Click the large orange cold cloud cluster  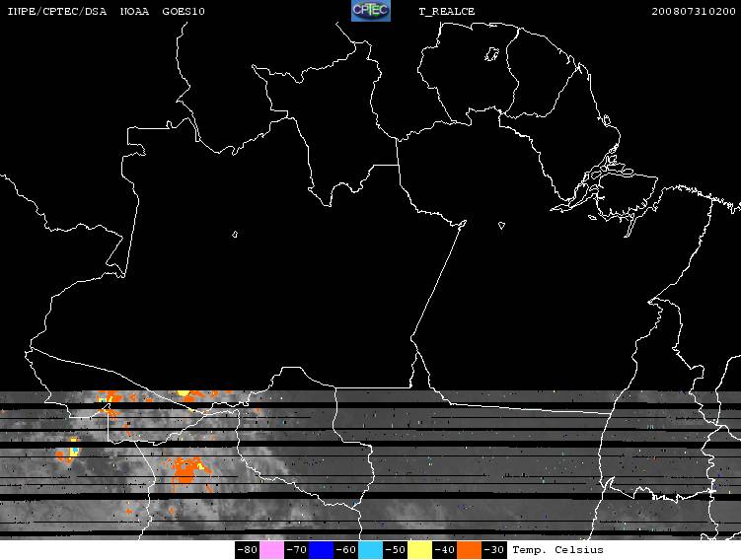click(x=187, y=470)
